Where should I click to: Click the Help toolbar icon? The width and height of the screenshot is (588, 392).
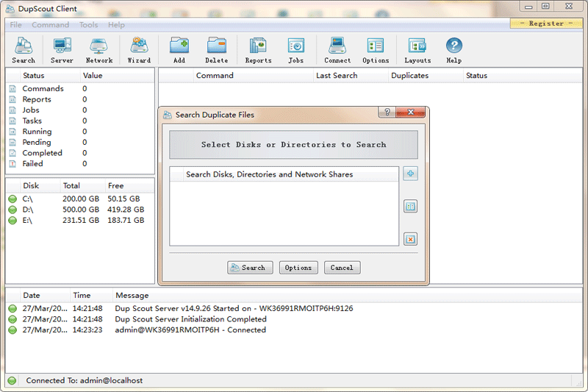[453, 50]
